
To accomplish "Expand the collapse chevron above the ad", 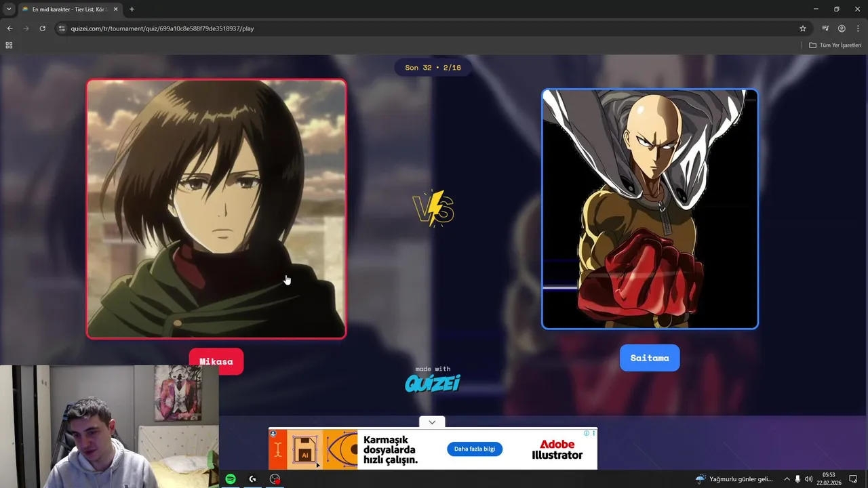I will pyautogui.click(x=432, y=422).
